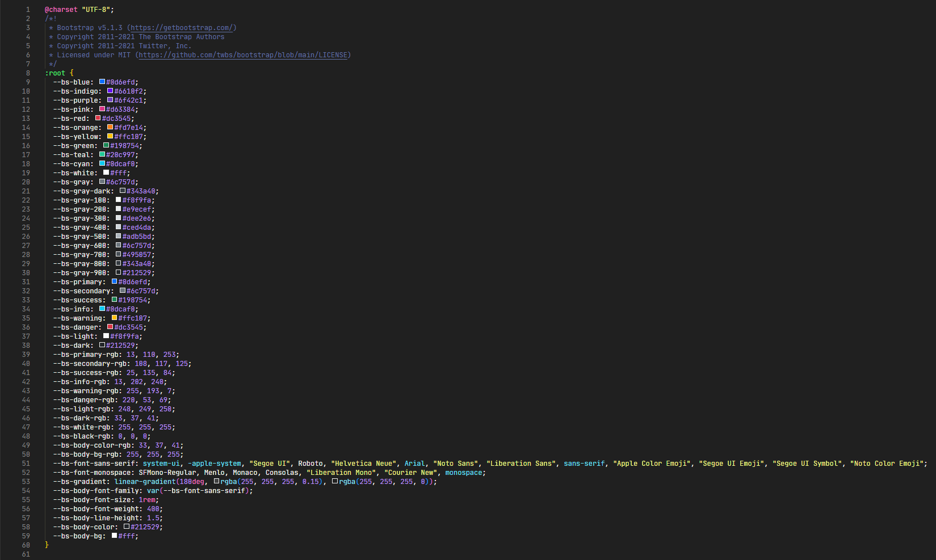Click the 1rem font-size value
Image resolution: width=936 pixels, height=560 pixels.
[147, 500]
